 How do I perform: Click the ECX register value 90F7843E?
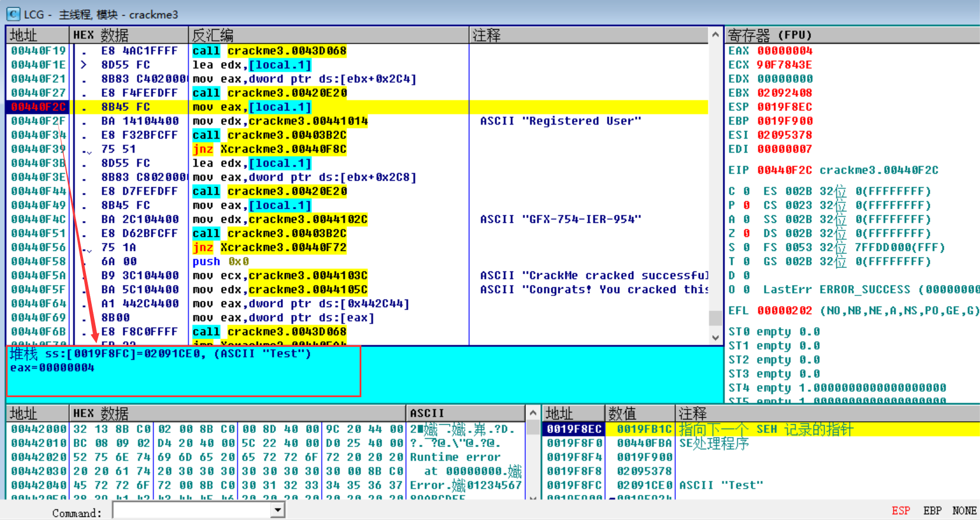(785, 65)
